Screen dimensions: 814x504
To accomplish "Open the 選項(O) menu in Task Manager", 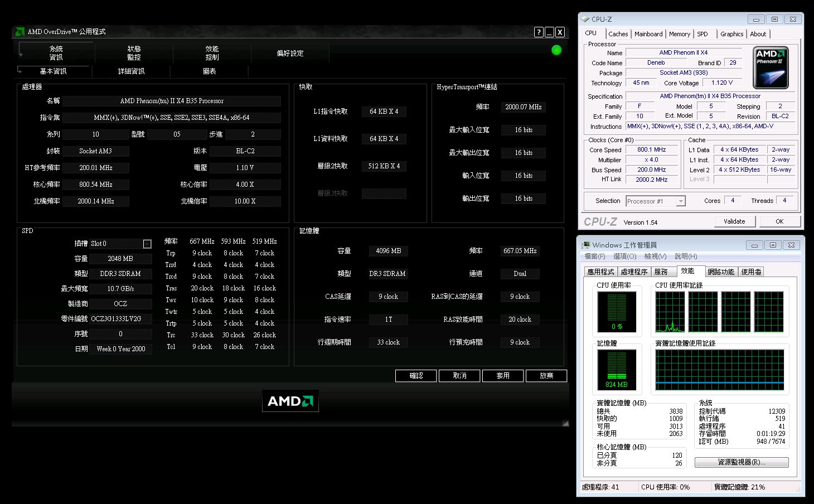I will (624, 256).
